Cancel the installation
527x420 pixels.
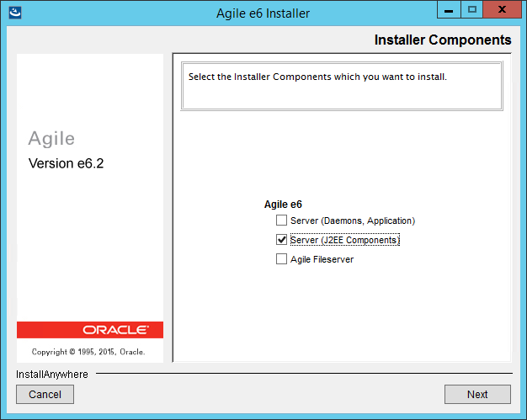pos(45,394)
